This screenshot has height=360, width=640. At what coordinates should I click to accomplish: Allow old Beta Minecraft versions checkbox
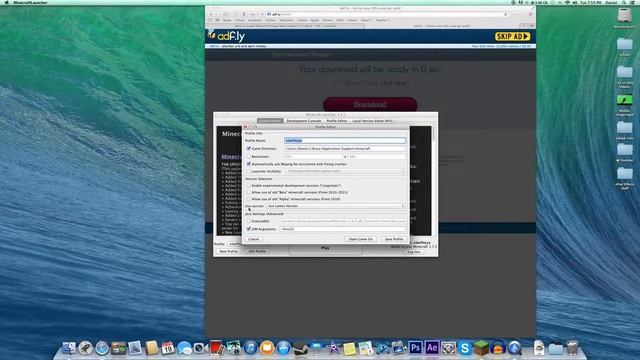click(x=249, y=192)
